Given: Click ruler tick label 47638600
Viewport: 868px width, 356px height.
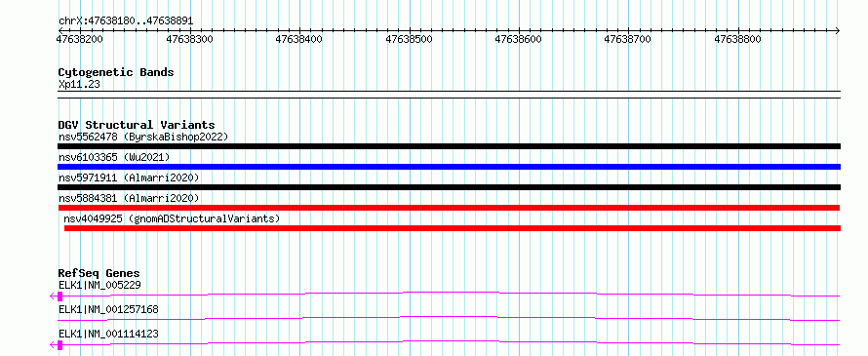Looking at the screenshot, I should click(x=518, y=39).
